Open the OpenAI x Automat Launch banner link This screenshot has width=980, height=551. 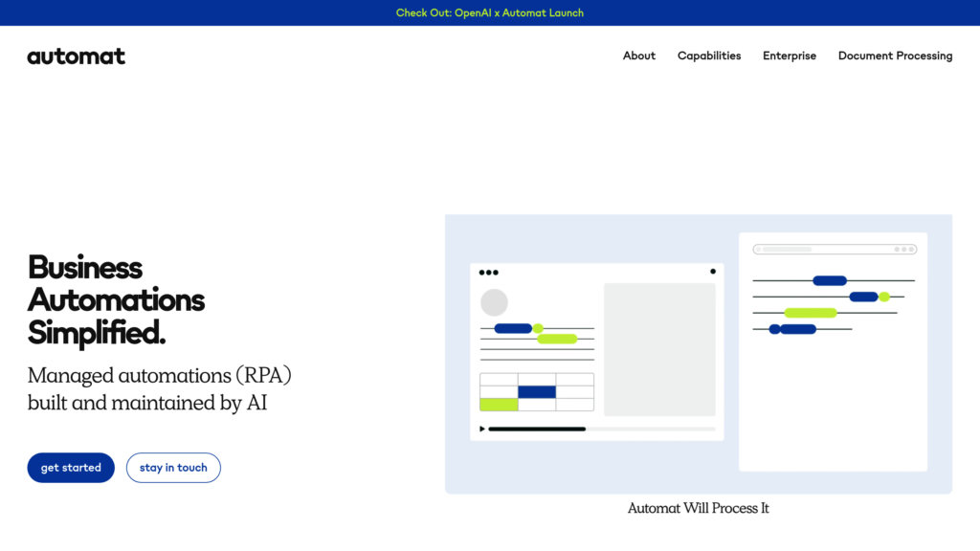(490, 13)
